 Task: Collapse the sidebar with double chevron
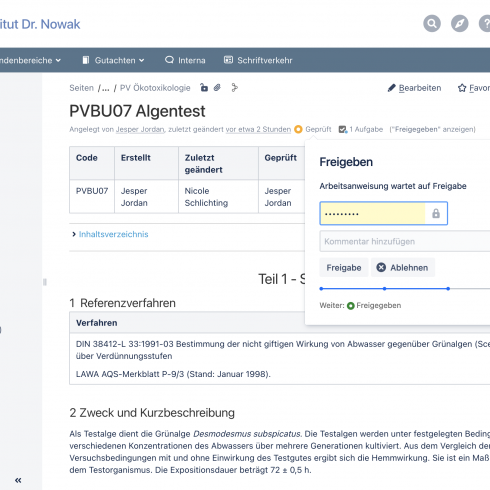(x=18, y=480)
